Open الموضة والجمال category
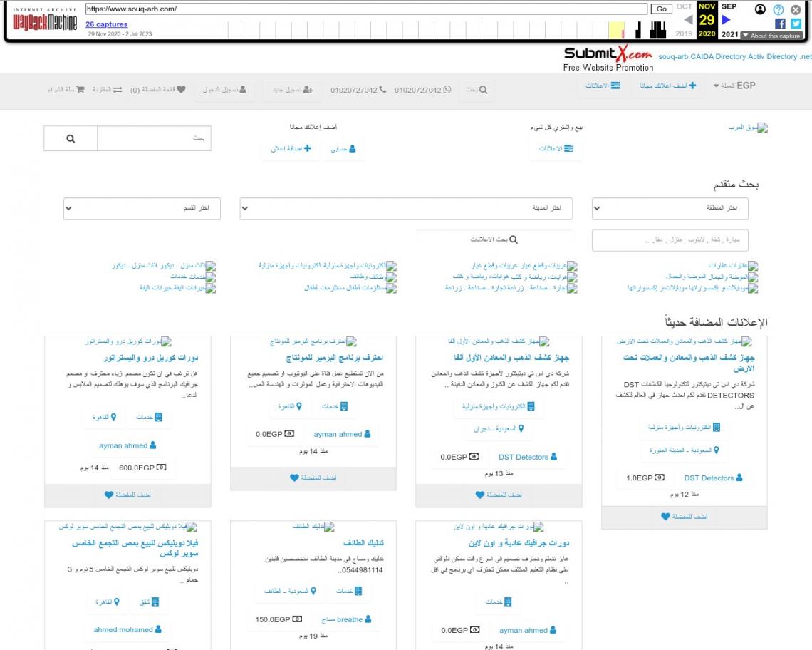The image size is (812, 650). coord(712,277)
